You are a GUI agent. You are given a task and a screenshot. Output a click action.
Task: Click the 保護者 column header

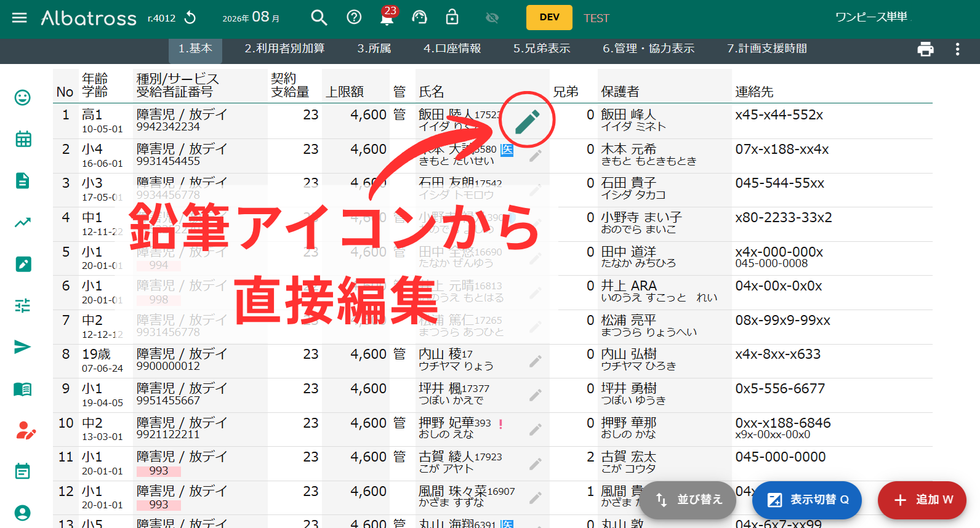click(620, 92)
